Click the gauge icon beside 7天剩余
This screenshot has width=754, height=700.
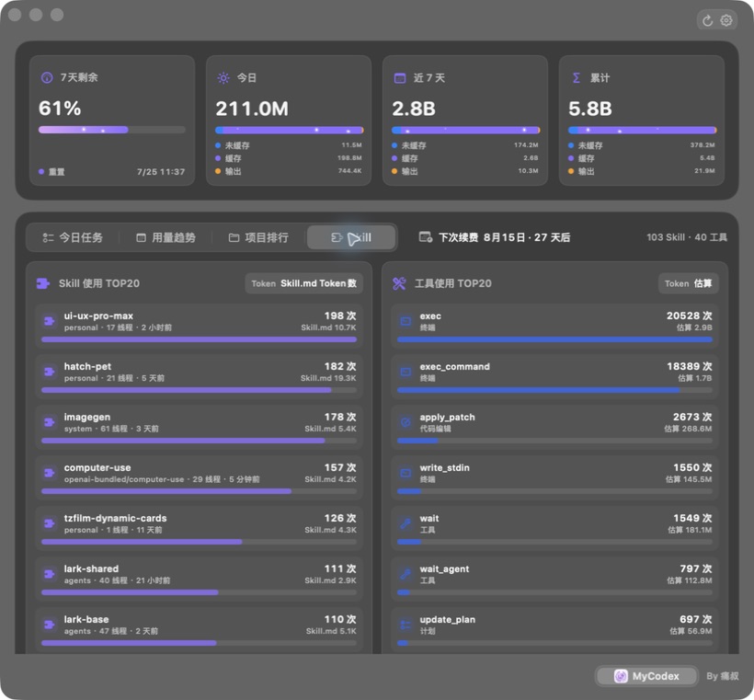tap(47, 77)
